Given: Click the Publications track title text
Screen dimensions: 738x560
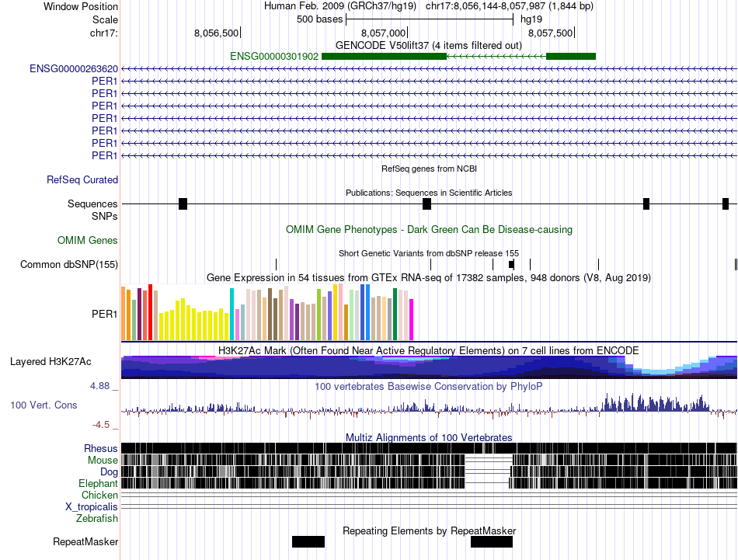Looking at the screenshot, I should 429,193.
